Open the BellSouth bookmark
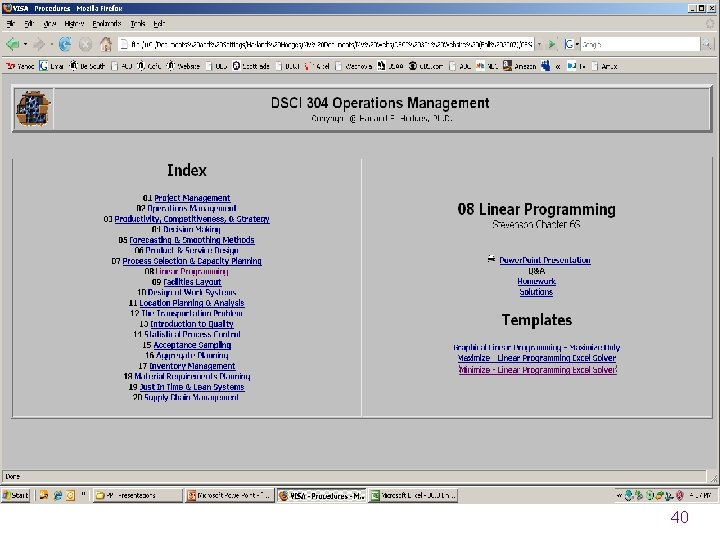This screenshot has width=720, height=540. point(87,66)
